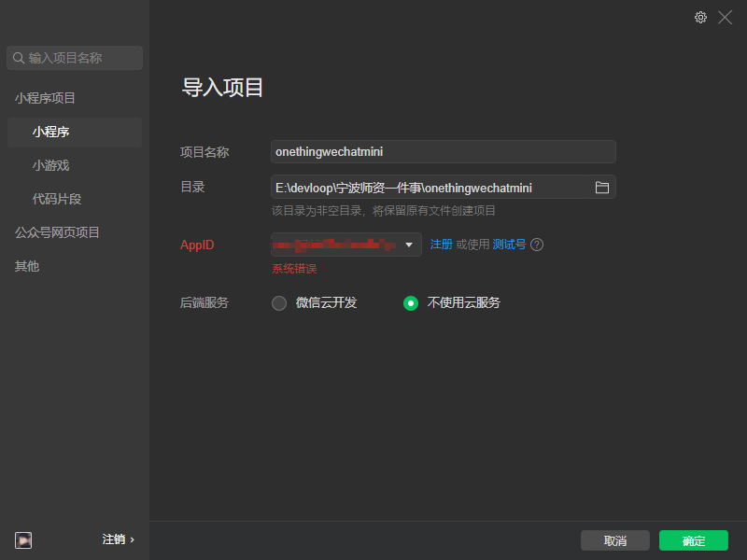Viewport: 747px width, 560px height.
Task: Log out via 注销
Action: 119,539
